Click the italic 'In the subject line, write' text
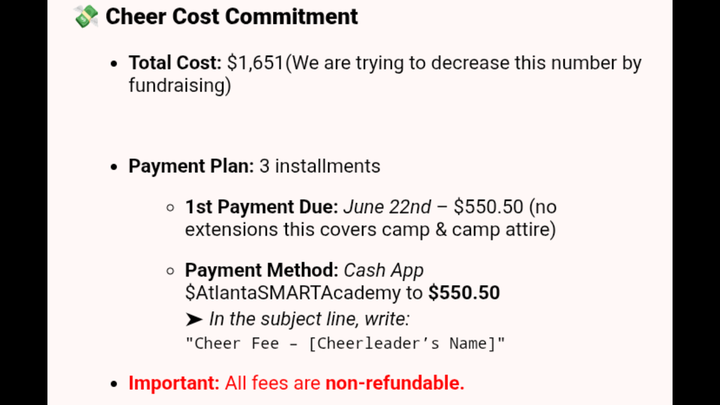Viewport: 720px width, 405px height. [x=309, y=319]
